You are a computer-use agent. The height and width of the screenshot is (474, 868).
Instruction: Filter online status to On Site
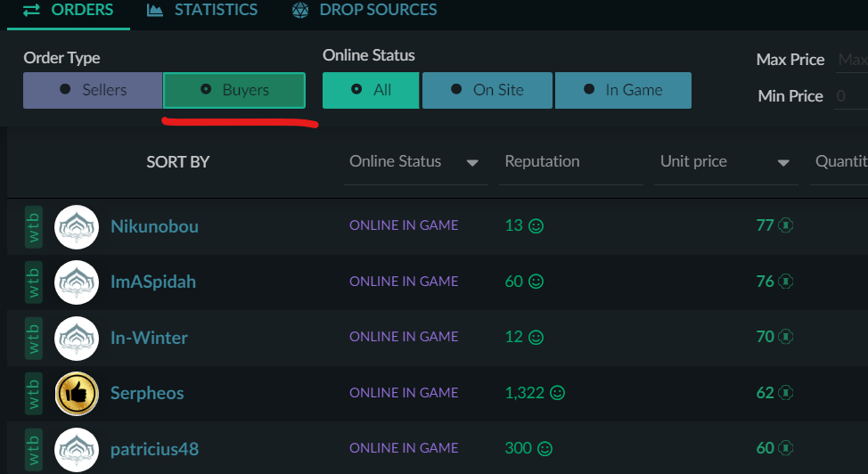point(487,90)
